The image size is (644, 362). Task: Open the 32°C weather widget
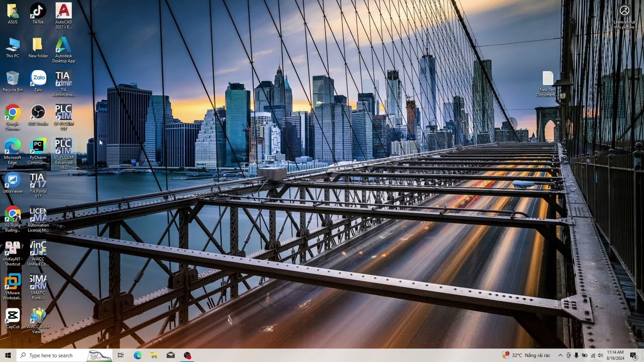click(526, 355)
